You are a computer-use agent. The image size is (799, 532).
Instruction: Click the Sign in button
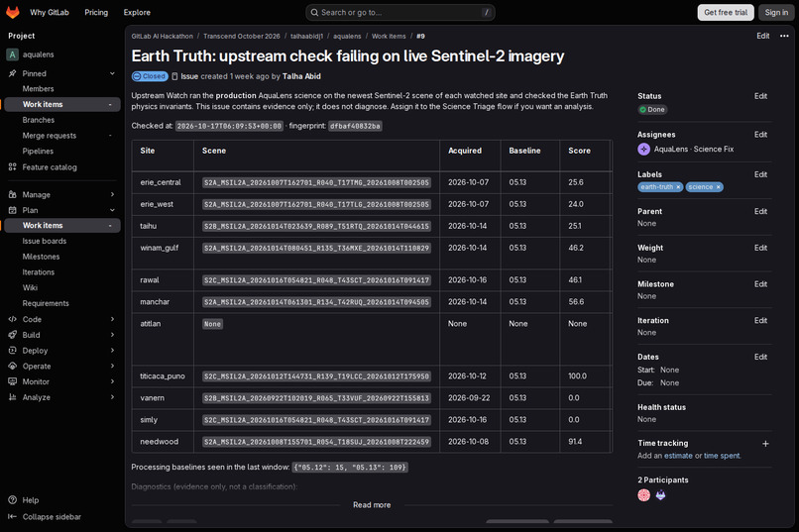click(x=776, y=12)
